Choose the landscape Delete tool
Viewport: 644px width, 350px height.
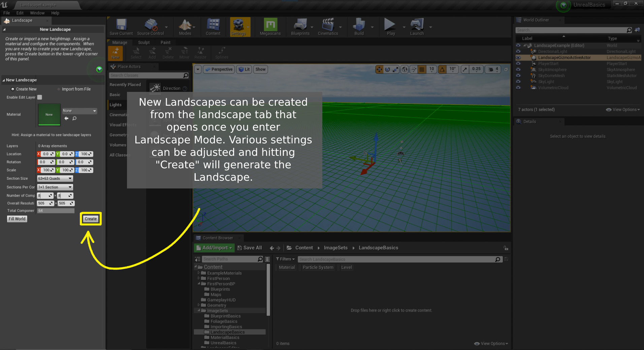[168, 53]
